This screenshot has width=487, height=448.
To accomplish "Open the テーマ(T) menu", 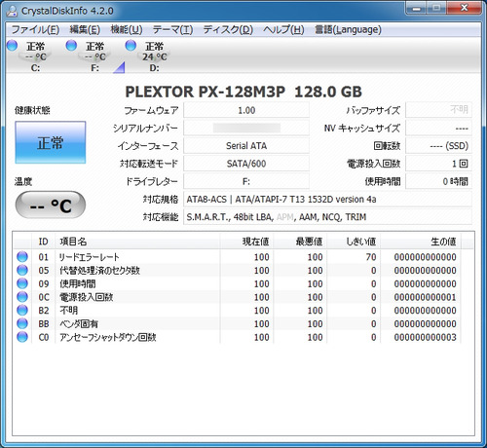I will click(x=173, y=30).
